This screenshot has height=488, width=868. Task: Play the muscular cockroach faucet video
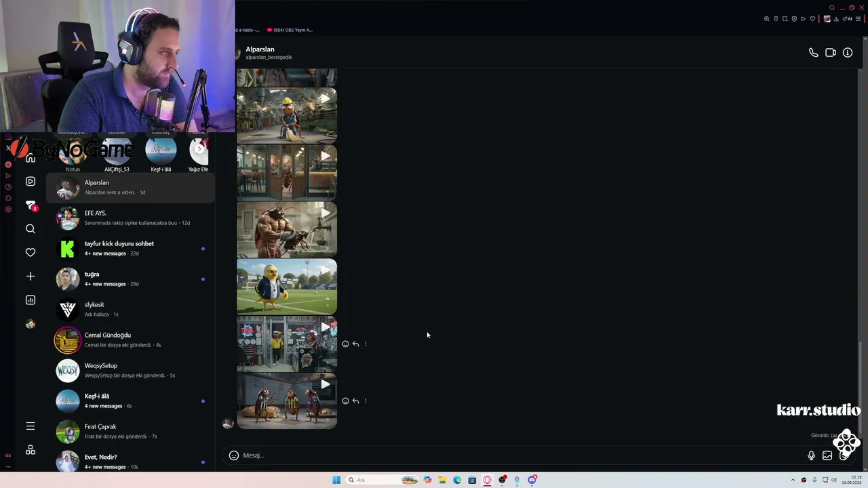pyautogui.click(x=287, y=230)
